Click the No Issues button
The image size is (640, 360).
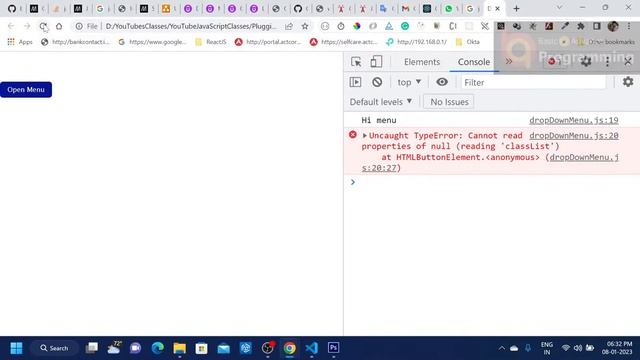[449, 102]
